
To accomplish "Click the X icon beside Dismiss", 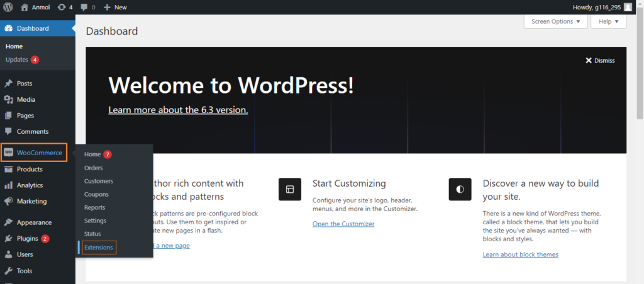I will point(588,60).
